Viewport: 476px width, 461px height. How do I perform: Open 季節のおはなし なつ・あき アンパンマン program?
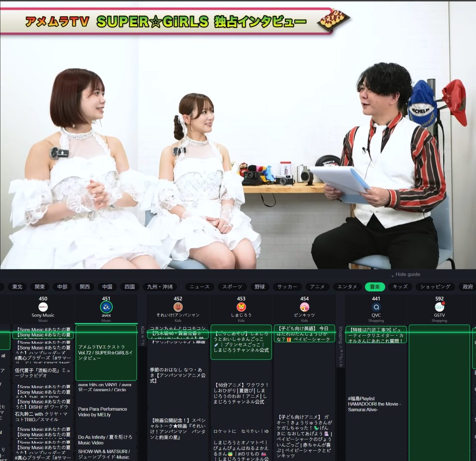(x=178, y=375)
